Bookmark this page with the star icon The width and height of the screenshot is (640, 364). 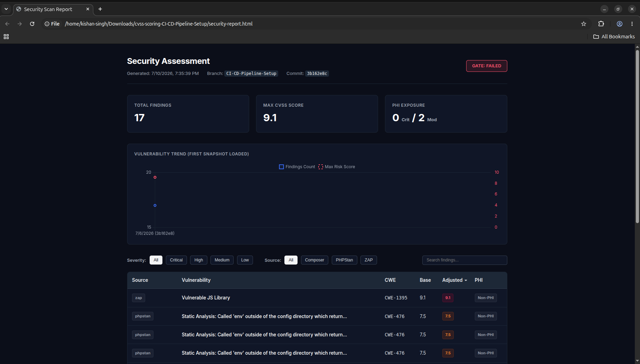pos(584,24)
